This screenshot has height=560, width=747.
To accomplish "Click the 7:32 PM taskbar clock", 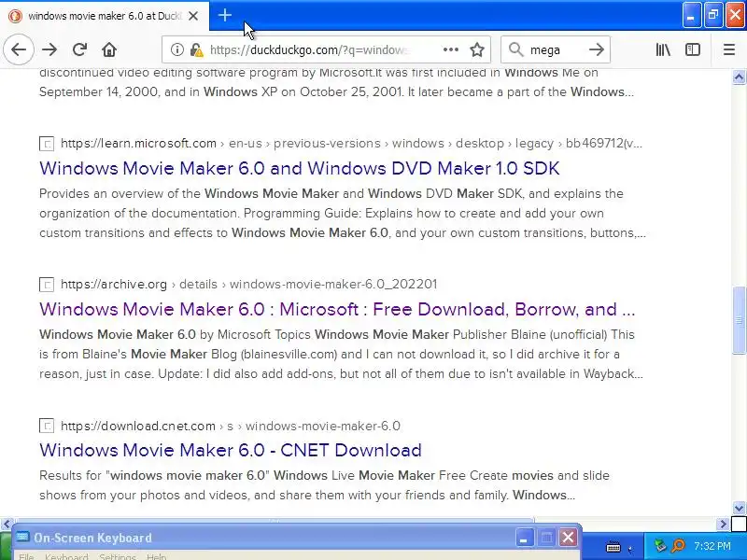I will tap(712, 546).
